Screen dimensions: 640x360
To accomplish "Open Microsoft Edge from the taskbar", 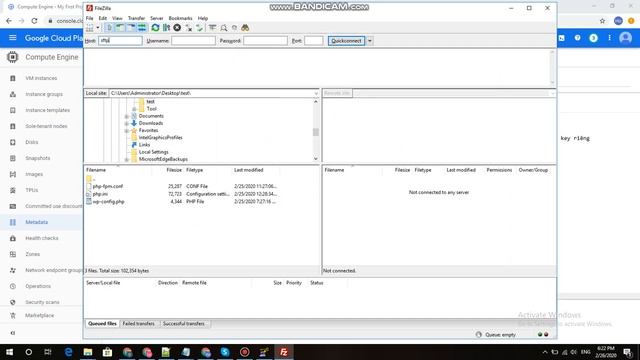I will (68, 352).
